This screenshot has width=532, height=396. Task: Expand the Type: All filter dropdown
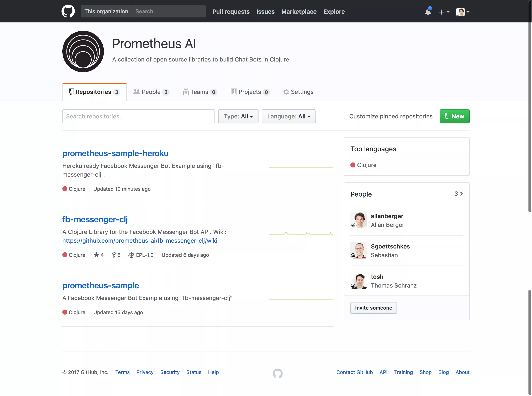(238, 116)
